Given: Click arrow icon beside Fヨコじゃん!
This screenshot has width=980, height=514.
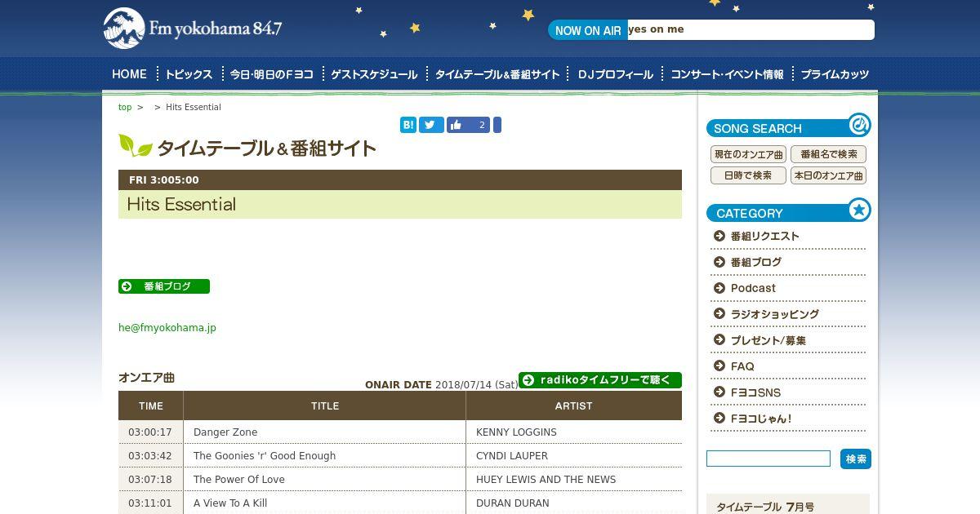Looking at the screenshot, I should (x=719, y=419).
